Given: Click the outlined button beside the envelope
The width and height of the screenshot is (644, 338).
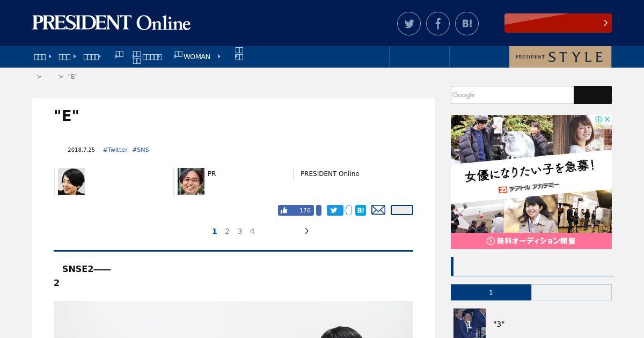Looking at the screenshot, I should 402,210.
